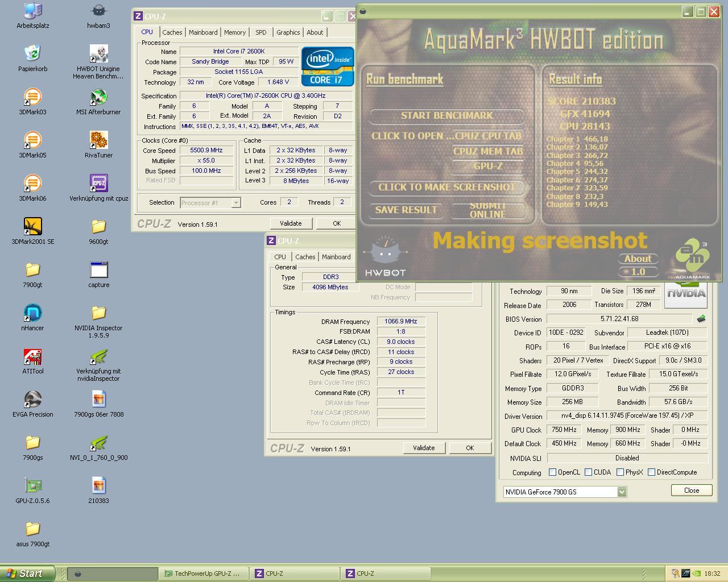Open the Processor #1 selection dropdown
The image size is (728, 582).
tap(210, 202)
